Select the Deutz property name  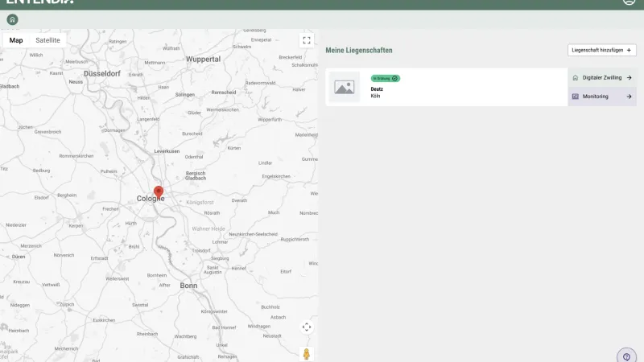pyautogui.click(x=377, y=89)
